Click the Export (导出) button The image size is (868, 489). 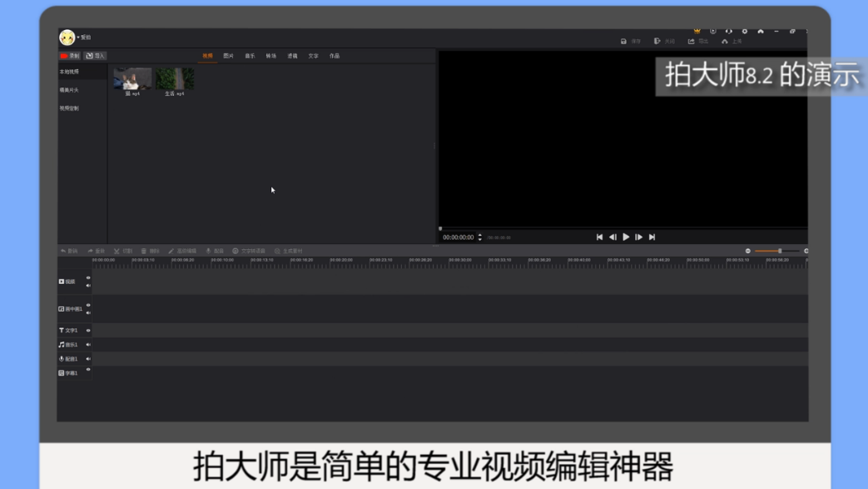tap(698, 42)
